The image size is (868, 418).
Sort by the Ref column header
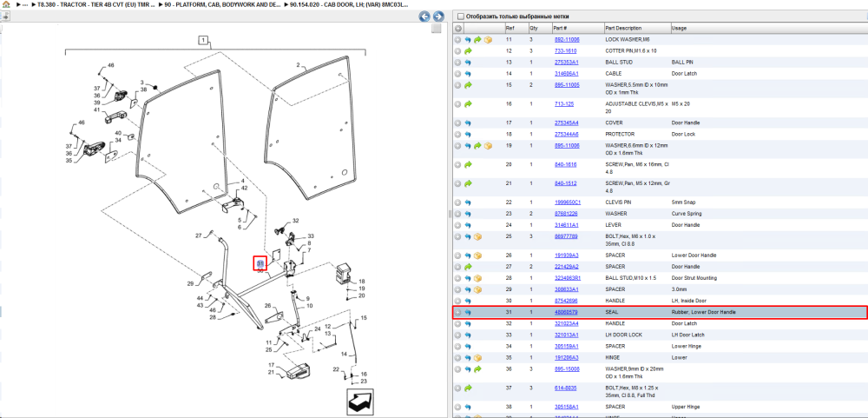coord(516,28)
